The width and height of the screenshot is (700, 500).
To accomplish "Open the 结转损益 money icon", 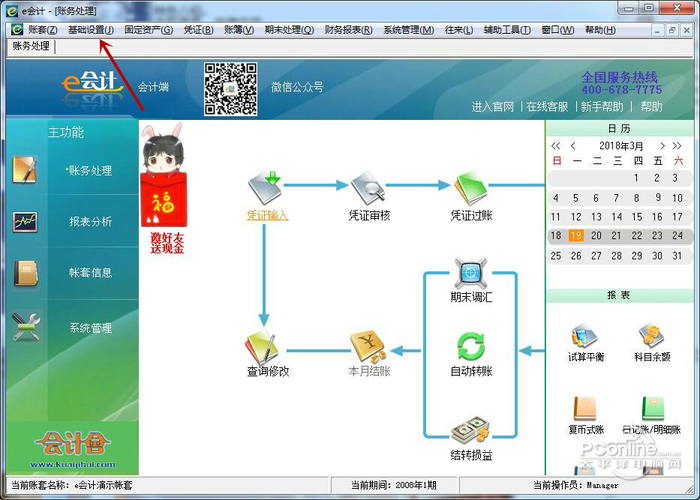I will click(x=471, y=431).
